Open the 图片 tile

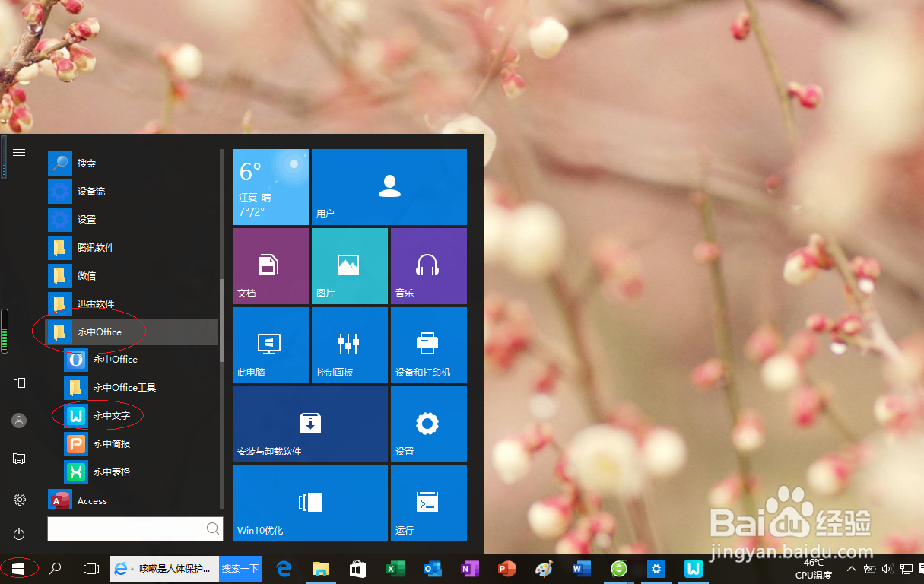click(x=350, y=266)
